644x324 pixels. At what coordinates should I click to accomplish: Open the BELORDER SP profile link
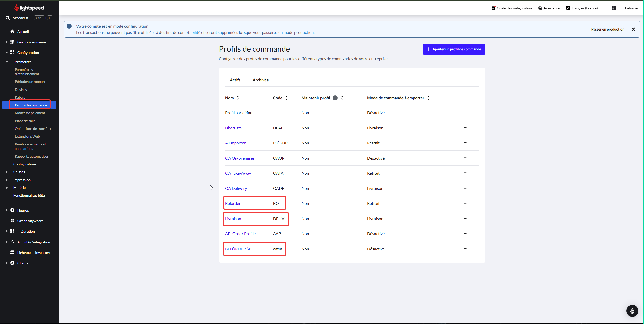point(238,249)
